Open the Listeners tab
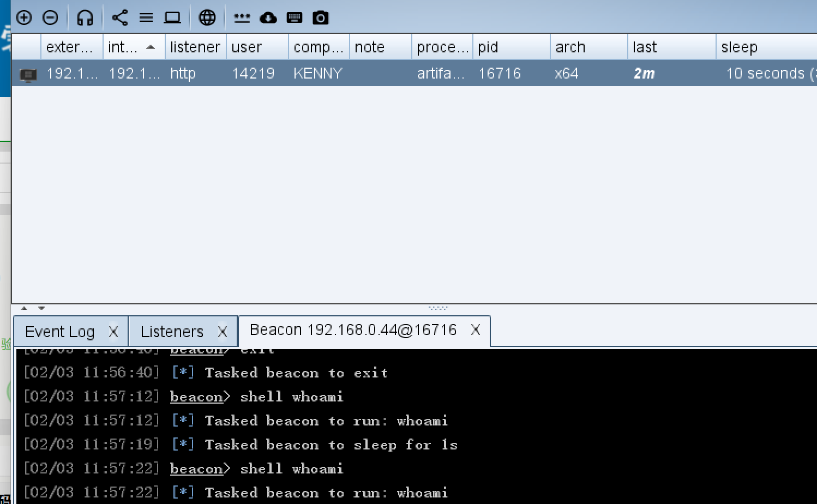The height and width of the screenshot is (504, 817). pyautogui.click(x=172, y=332)
